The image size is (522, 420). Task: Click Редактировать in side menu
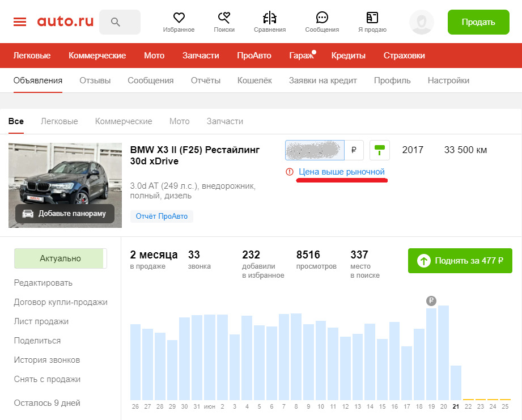pos(43,283)
